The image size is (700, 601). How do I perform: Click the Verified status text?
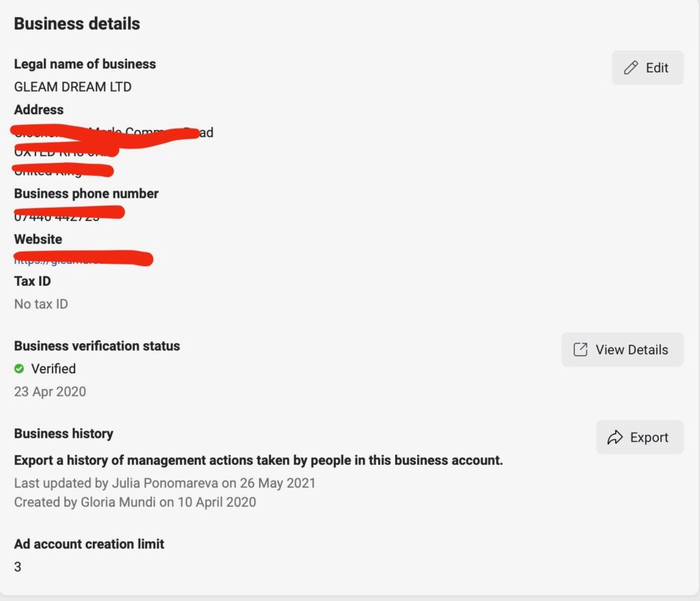pyautogui.click(x=53, y=369)
